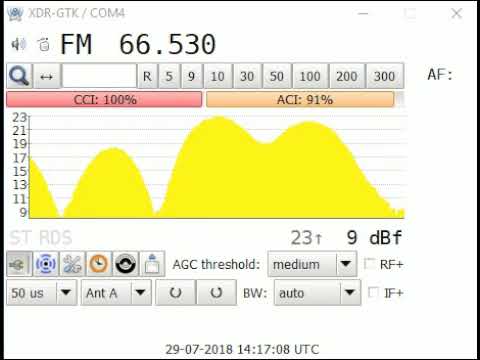Click the ST stereo indicator

click(21, 238)
